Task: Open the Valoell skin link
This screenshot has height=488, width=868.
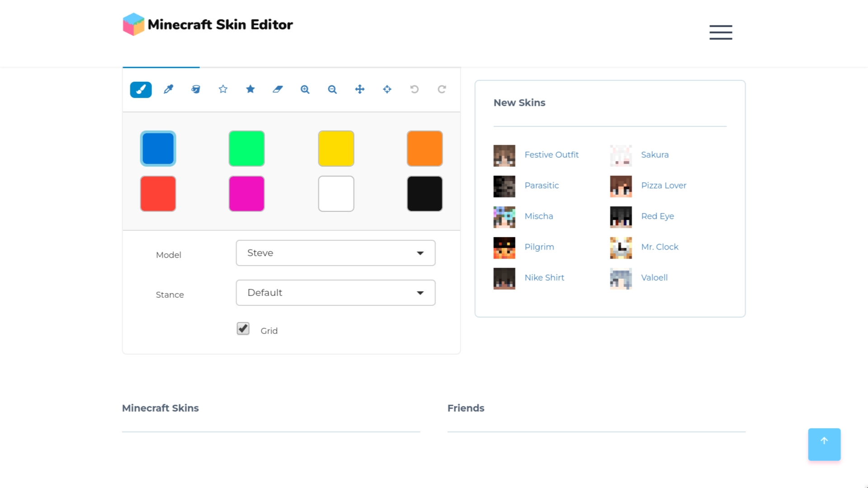Action: click(654, 278)
